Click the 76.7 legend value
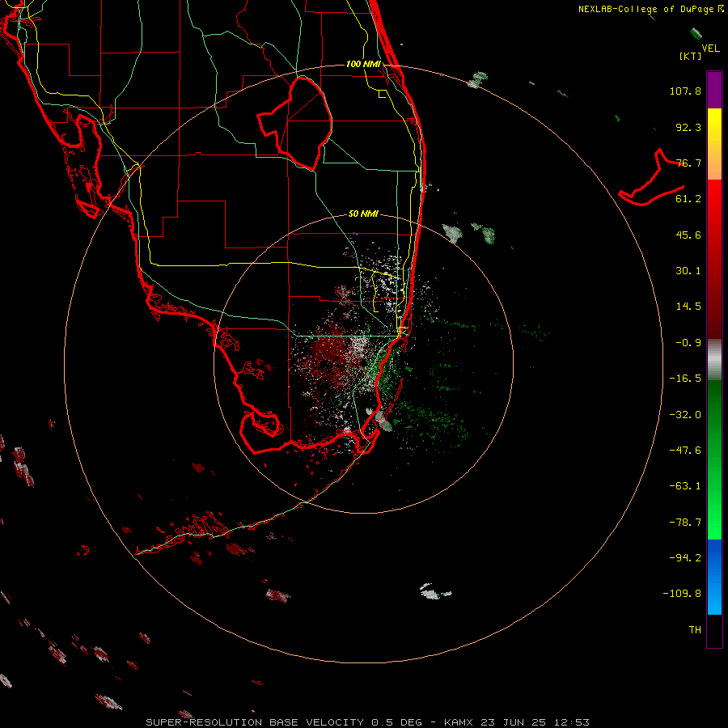The width and height of the screenshot is (728, 728). pos(688,163)
